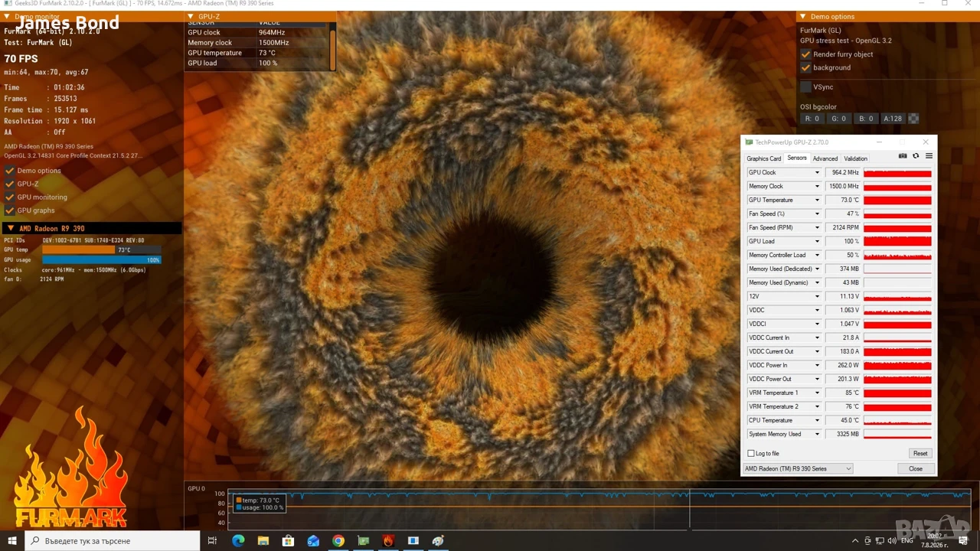Click the 70 FPS readout

pyautogui.click(x=21, y=59)
